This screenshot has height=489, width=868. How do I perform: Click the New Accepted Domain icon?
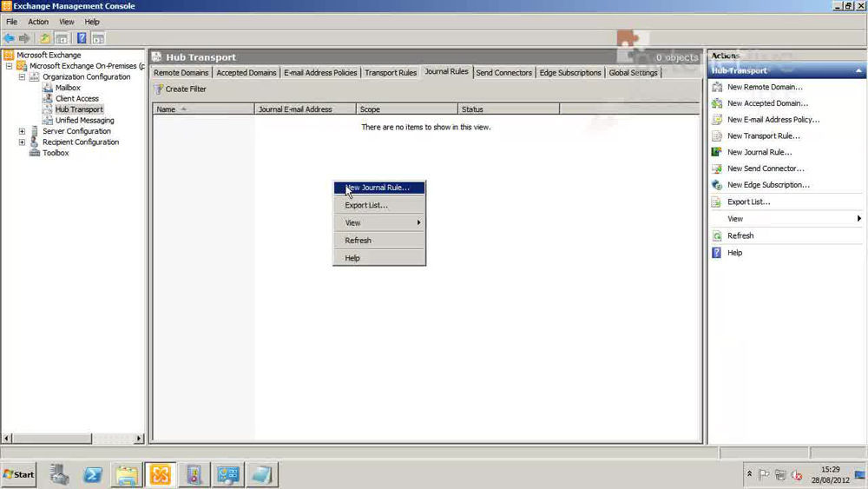tap(717, 103)
